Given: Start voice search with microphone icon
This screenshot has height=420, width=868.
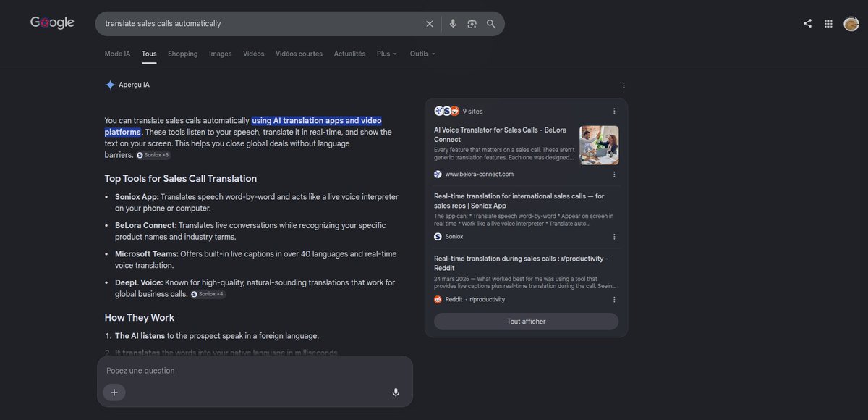Looking at the screenshot, I should click(x=453, y=24).
